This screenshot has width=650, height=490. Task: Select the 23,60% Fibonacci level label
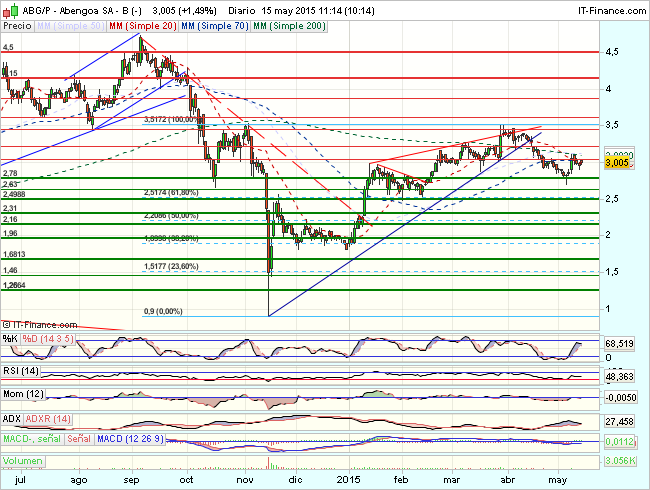[x=171, y=266]
